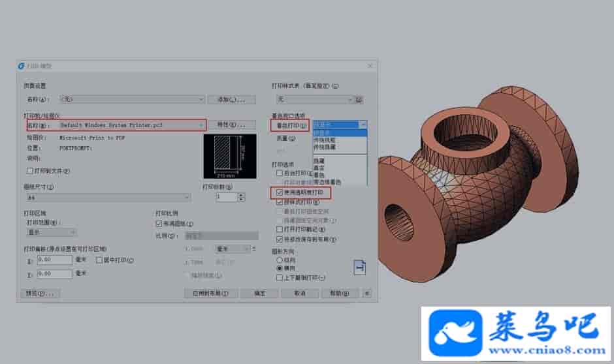Click the 预览 button

(x=40, y=294)
